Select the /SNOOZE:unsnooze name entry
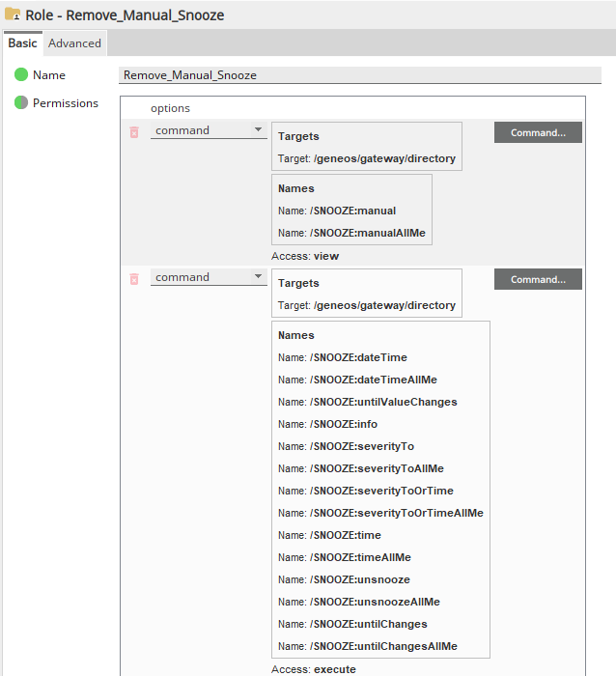 [344, 579]
